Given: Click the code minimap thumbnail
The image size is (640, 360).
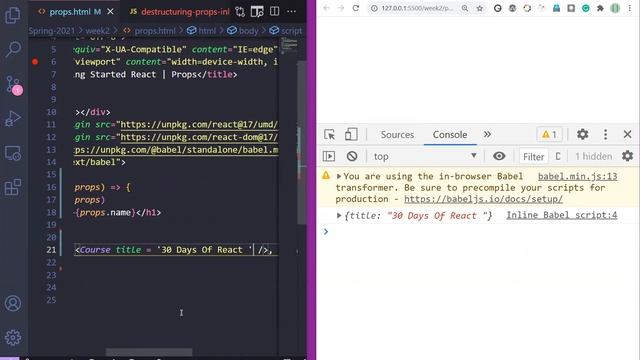Looking at the screenshot, I should click(289, 45).
